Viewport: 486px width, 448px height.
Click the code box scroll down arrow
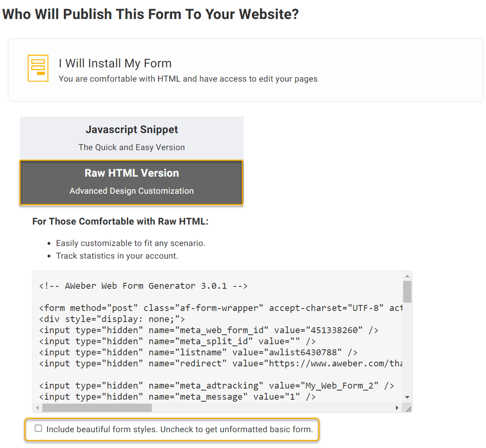407,397
